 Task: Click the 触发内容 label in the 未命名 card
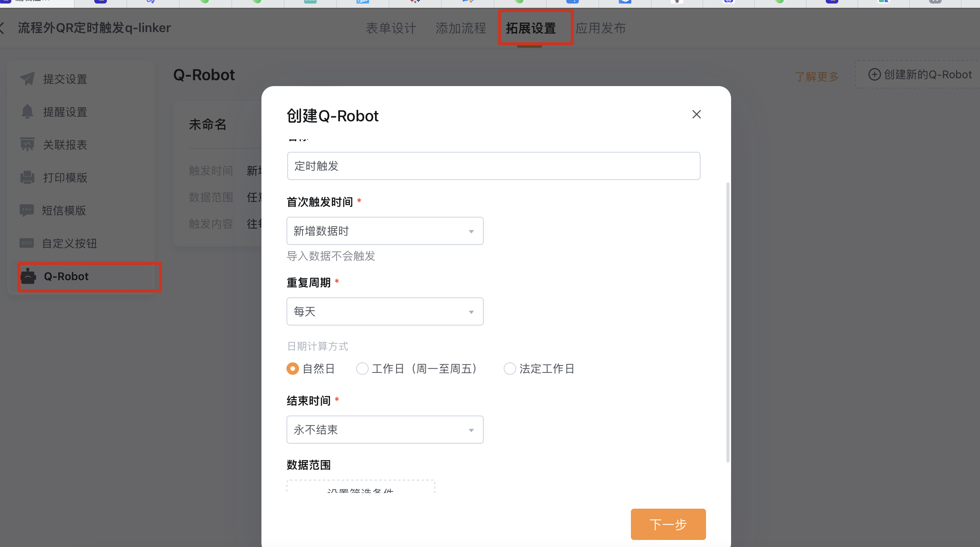pos(211,224)
